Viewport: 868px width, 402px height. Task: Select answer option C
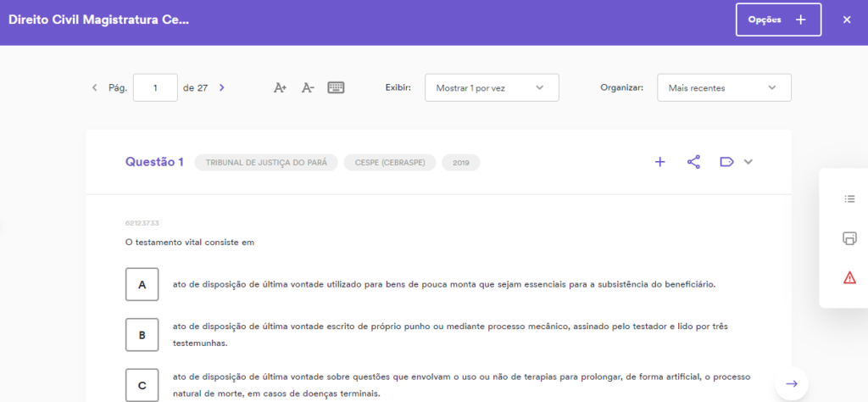pos(142,385)
